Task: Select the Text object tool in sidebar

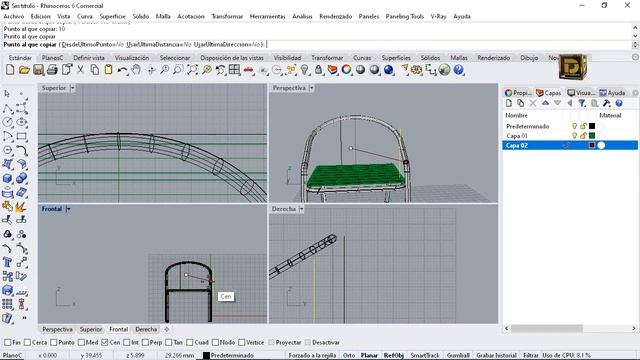Action: 7,262
